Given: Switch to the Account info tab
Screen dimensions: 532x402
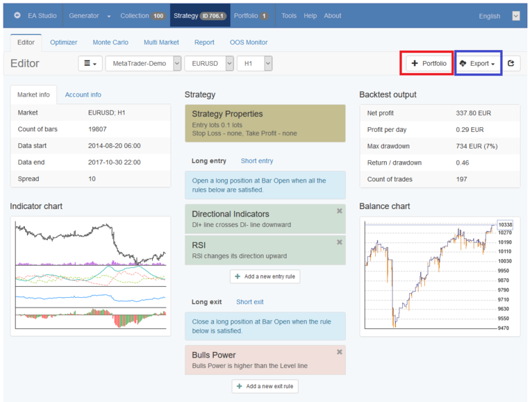Looking at the screenshot, I should 83,94.
